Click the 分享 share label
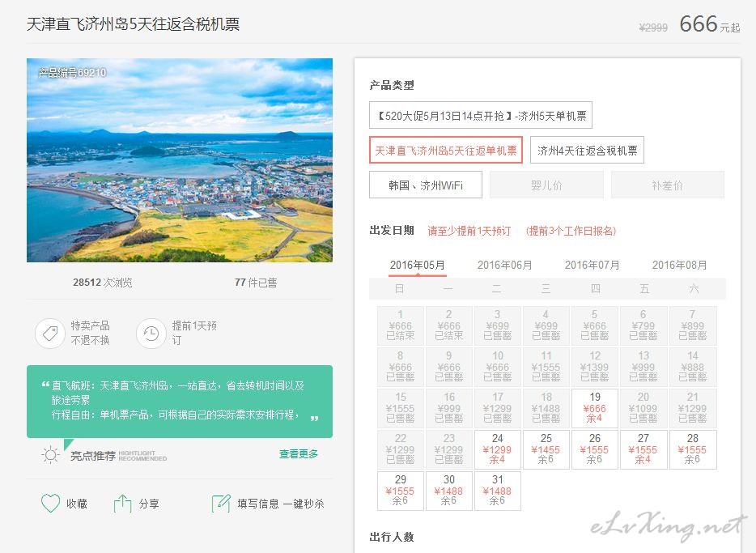This screenshot has width=756, height=553. pyautogui.click(x=149, y=504)
